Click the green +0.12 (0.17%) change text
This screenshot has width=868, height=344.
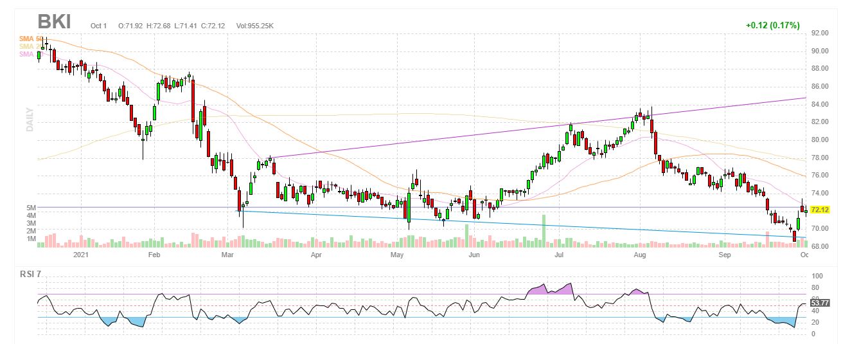(772, 26)
